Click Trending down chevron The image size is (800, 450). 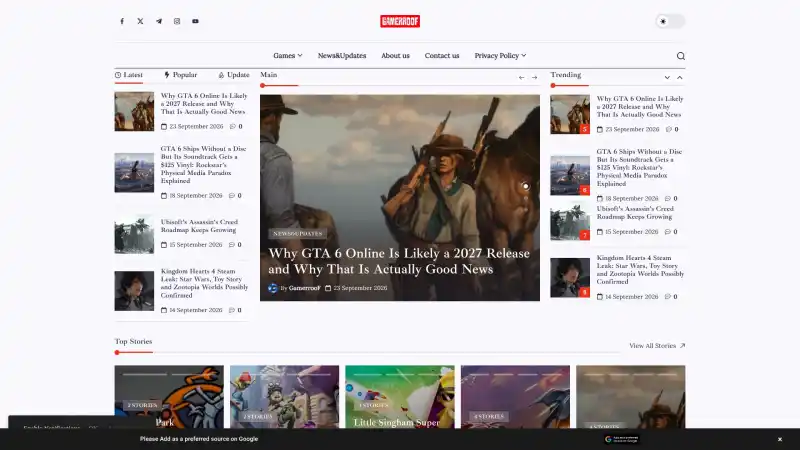coord(667,78)
